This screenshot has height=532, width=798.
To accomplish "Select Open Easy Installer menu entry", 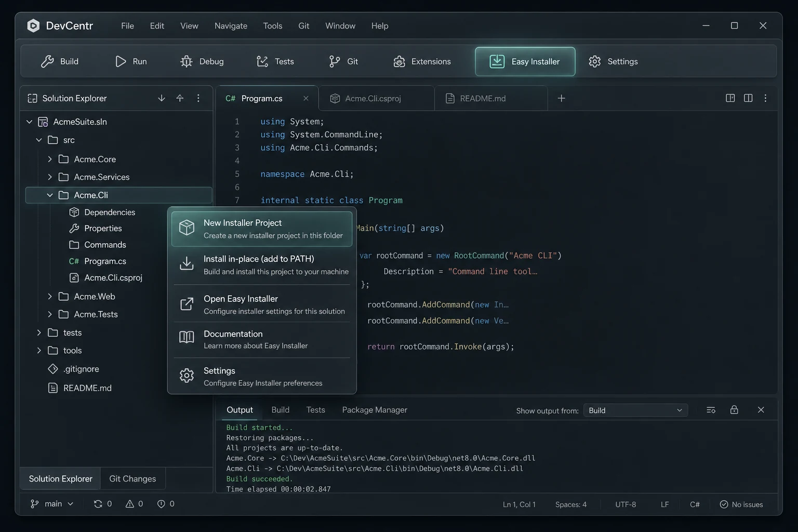I will tap(262, 304).
